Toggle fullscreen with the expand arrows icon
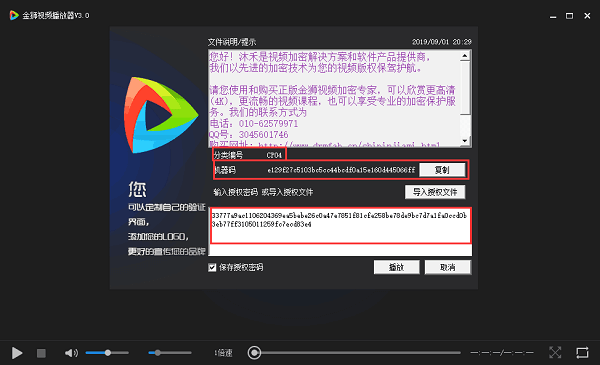Screen dimensions: 600x365 (x=555, y=352)
